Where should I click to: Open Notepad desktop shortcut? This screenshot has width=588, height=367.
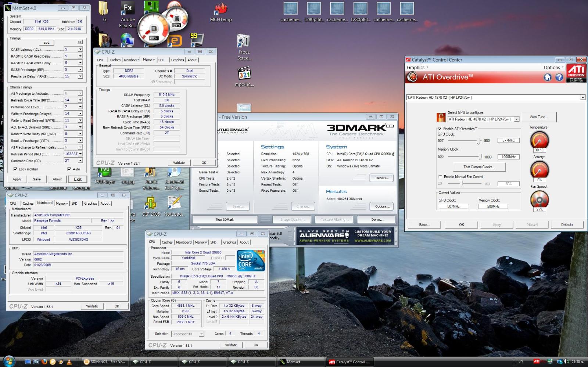coord(174,206)
